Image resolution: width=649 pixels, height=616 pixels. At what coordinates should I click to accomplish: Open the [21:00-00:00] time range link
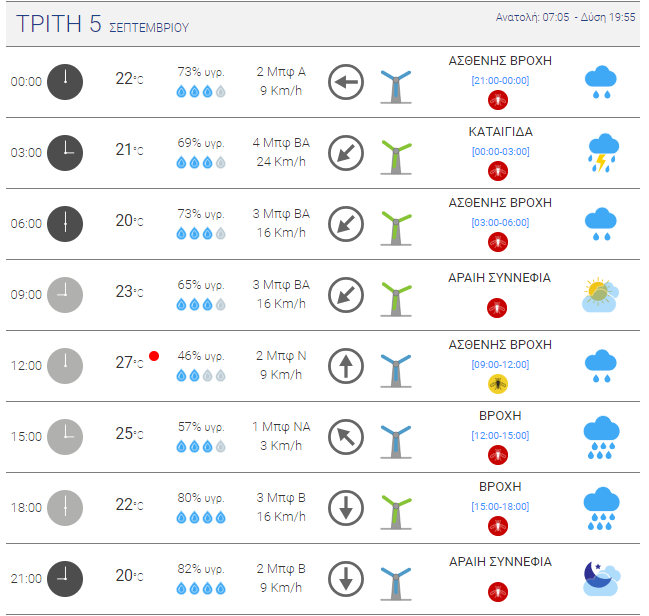[x=500, y=81]
